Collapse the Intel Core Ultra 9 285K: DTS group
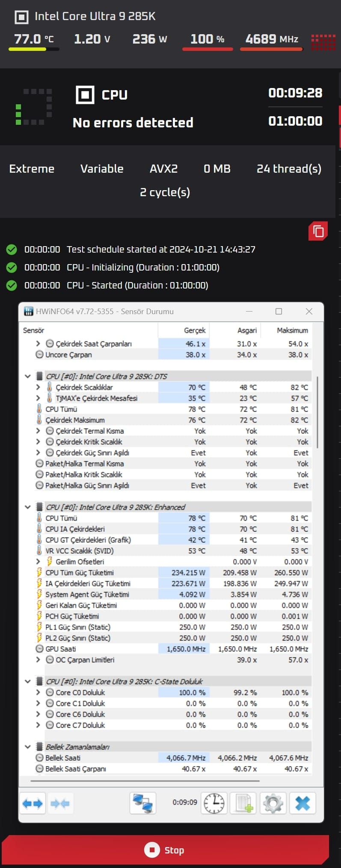The width and height of the screenshot is (341, 868). tap(28, 377)
